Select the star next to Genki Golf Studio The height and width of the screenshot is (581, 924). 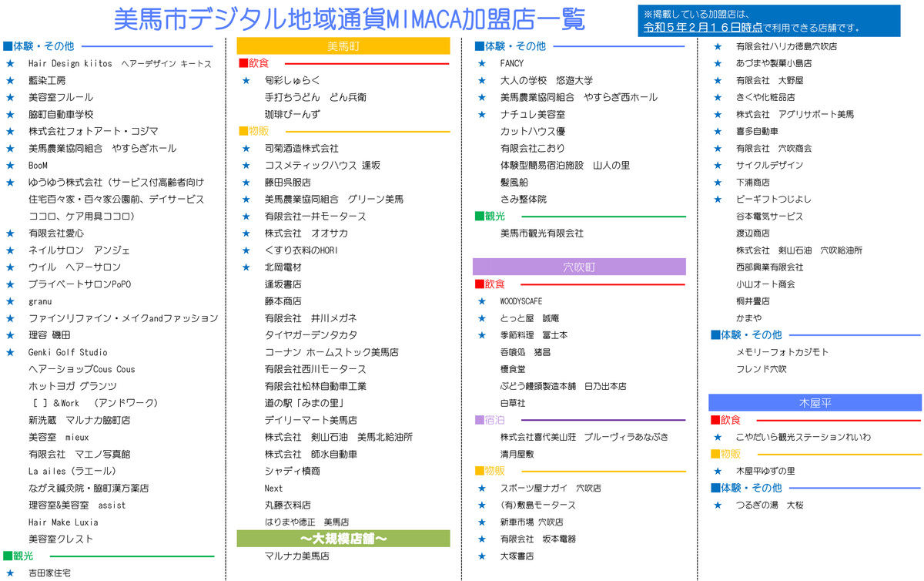10,352
